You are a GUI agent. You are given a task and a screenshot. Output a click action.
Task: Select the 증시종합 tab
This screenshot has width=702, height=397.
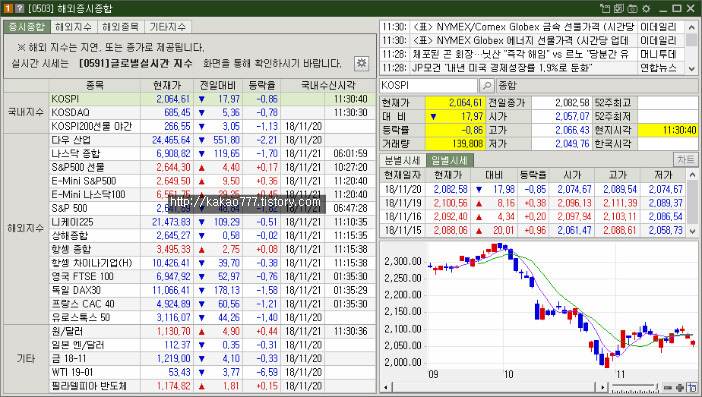coord(27,27)
